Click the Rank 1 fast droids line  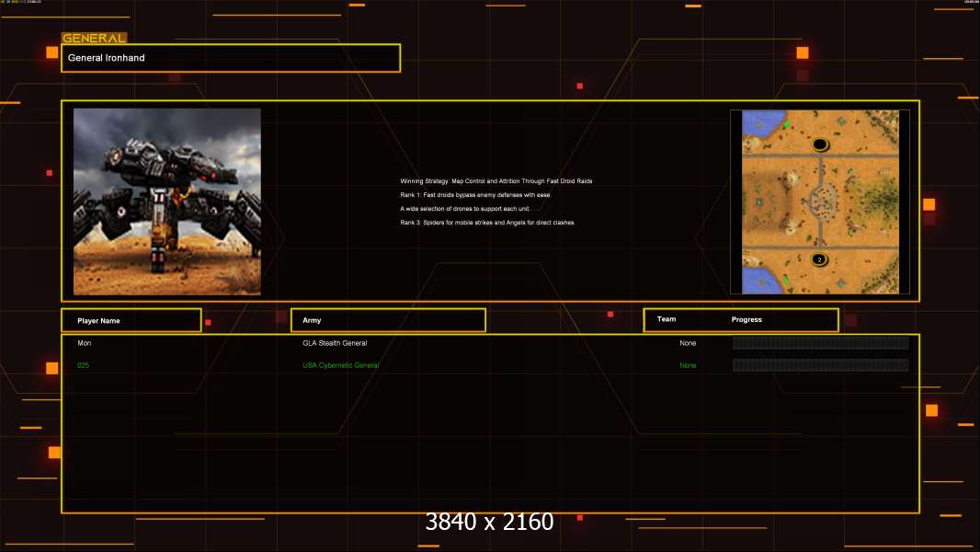(475, 194)
